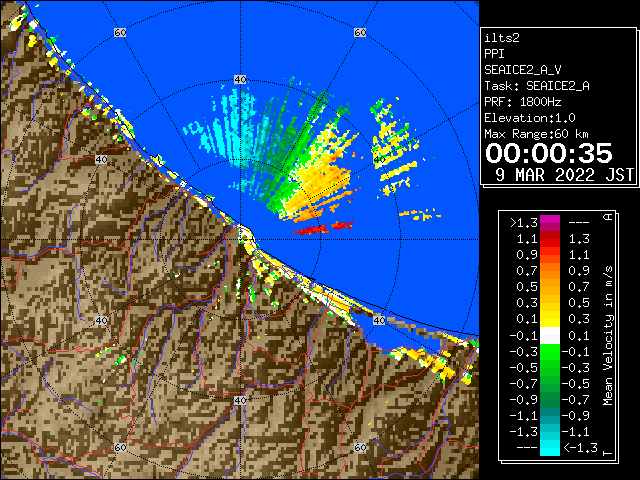The height and width of the screenshot is (480, 640).
Task: Select the date 9 MAR 2022 JST
Action: [564, 175]
